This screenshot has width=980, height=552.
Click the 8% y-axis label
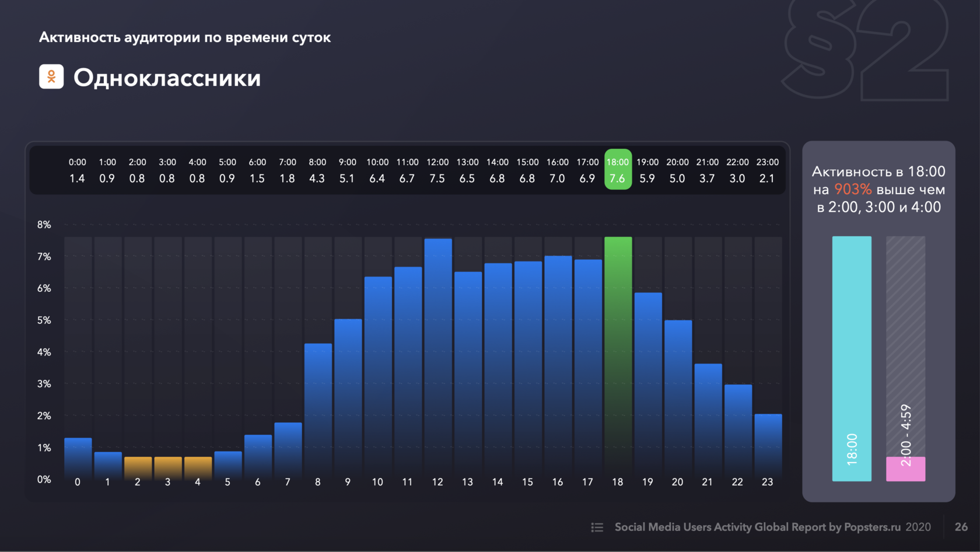pos(44,225)
